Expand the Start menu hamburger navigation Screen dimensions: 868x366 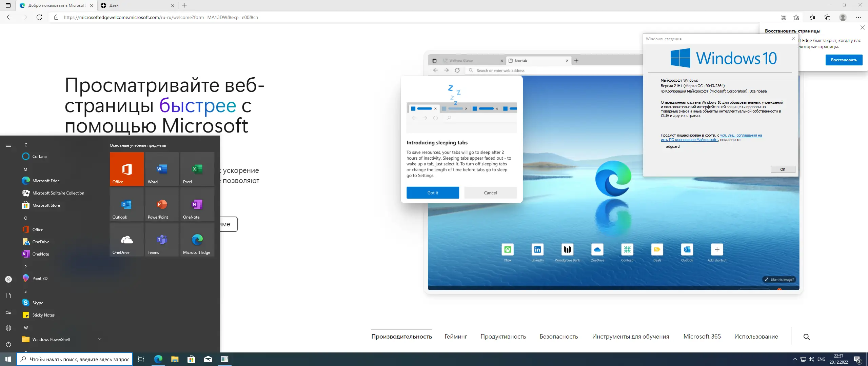[x=8, y=145]
